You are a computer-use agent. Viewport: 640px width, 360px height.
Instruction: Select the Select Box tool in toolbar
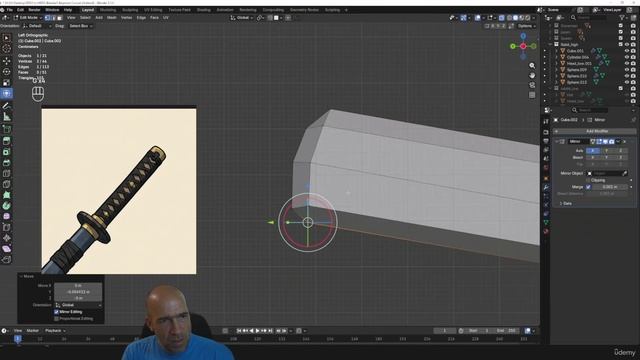pos(7,38)
